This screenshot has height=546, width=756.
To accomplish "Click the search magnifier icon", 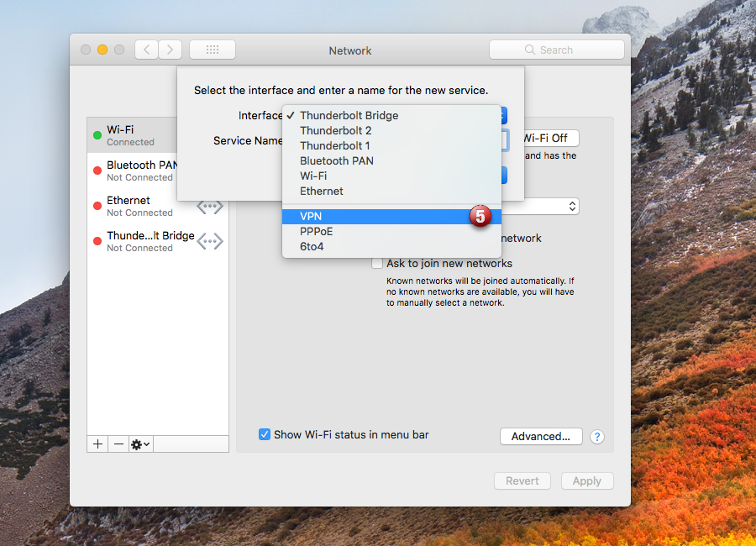I will [x=530, y=50].
